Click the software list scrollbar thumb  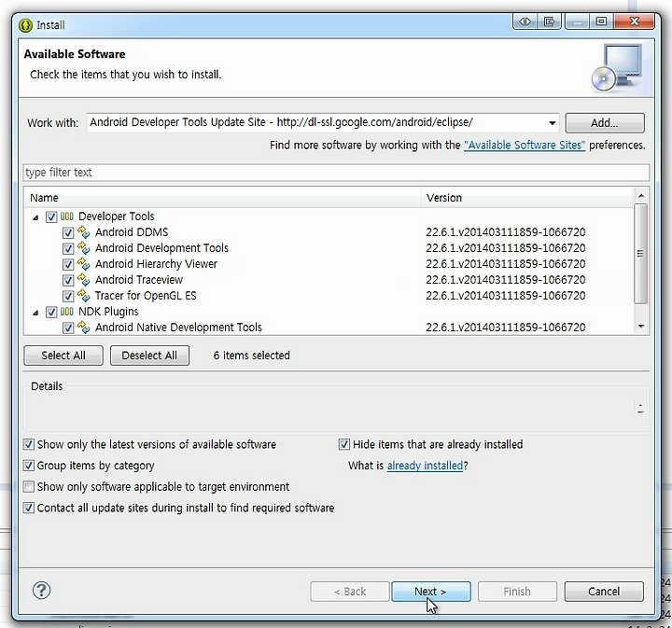[x=640, y=254]
